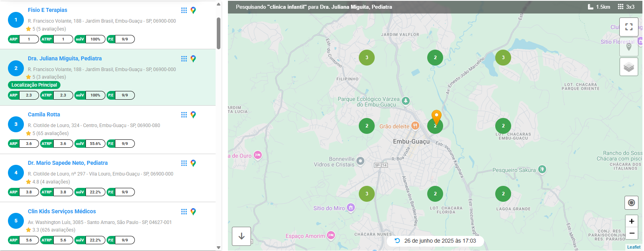Viewport: 644px width, 251px height.
Task: Open the map layers control
Action: coord(628,67)
